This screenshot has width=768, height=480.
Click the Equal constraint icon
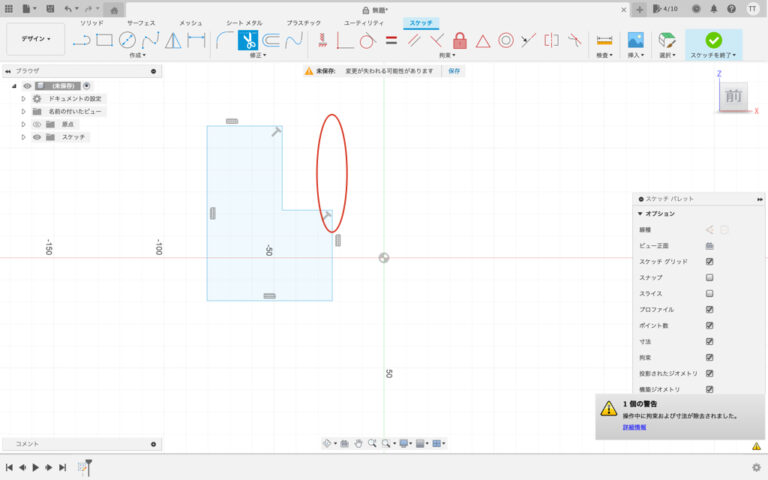(391, 41)
